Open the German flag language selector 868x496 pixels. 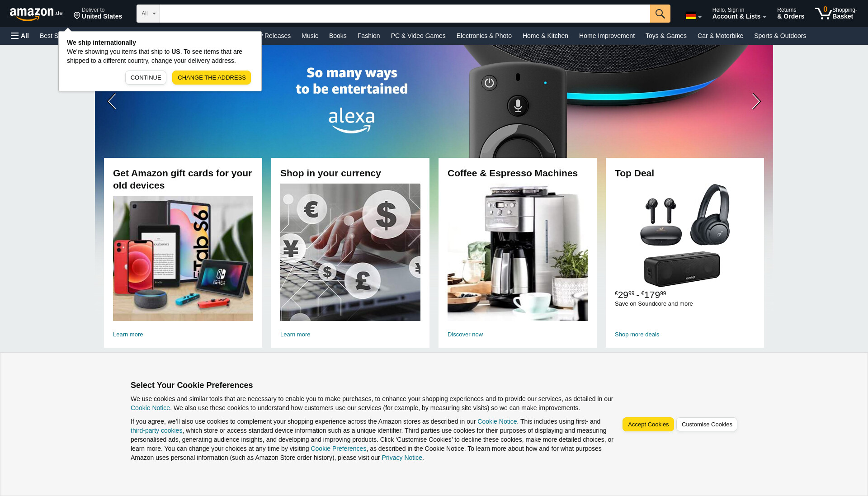pos(693,16)
